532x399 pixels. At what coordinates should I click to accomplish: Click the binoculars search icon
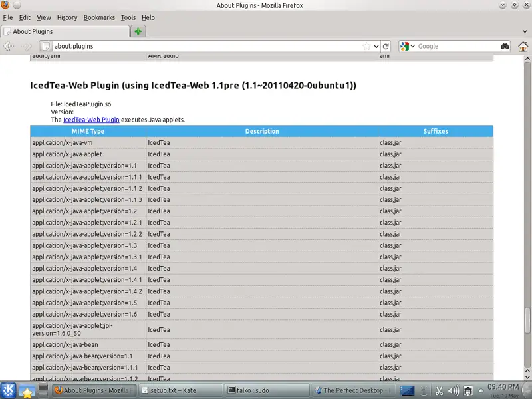click(505, 46)
